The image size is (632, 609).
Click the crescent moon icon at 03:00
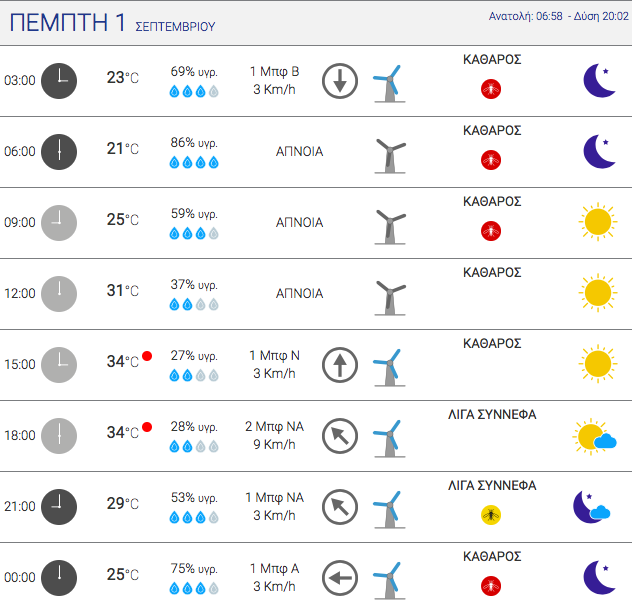(x=600, y=81)
